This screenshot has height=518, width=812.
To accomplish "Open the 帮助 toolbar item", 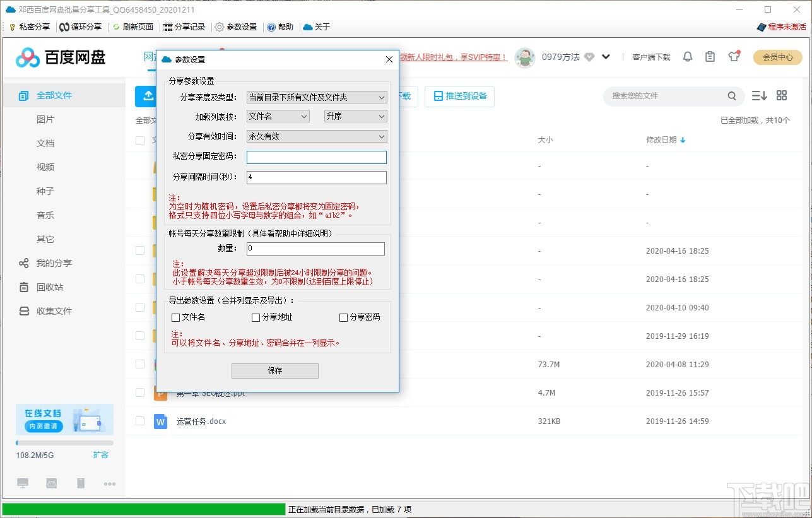I will (x=280, y=27).
